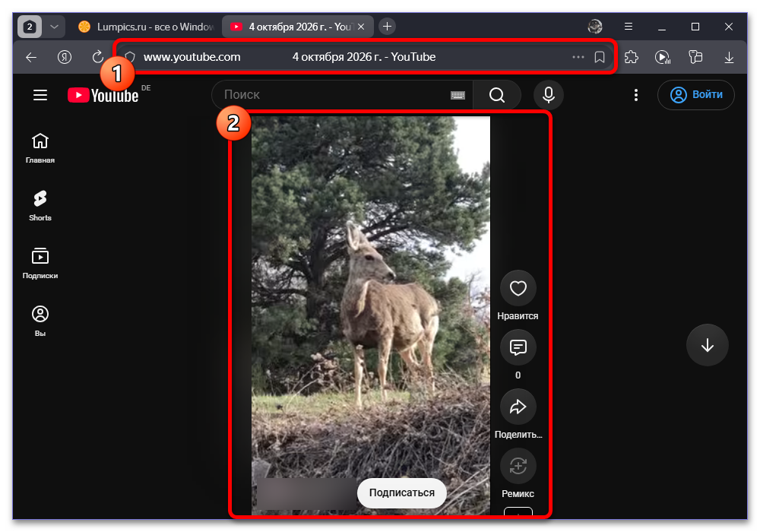Go to the next short with down arrow
760x532 pixels.
(707, 345)
